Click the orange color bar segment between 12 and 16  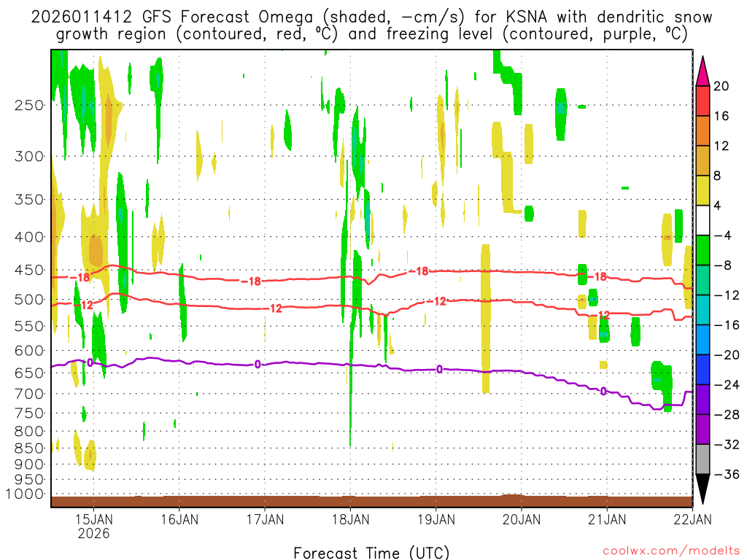703,131
